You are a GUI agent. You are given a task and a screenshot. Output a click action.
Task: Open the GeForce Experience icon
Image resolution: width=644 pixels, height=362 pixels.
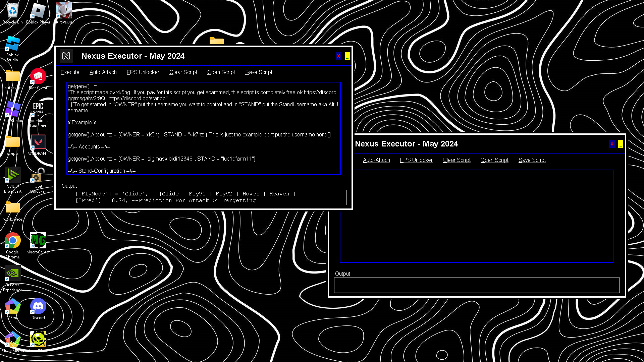click(x=12, y=274)
